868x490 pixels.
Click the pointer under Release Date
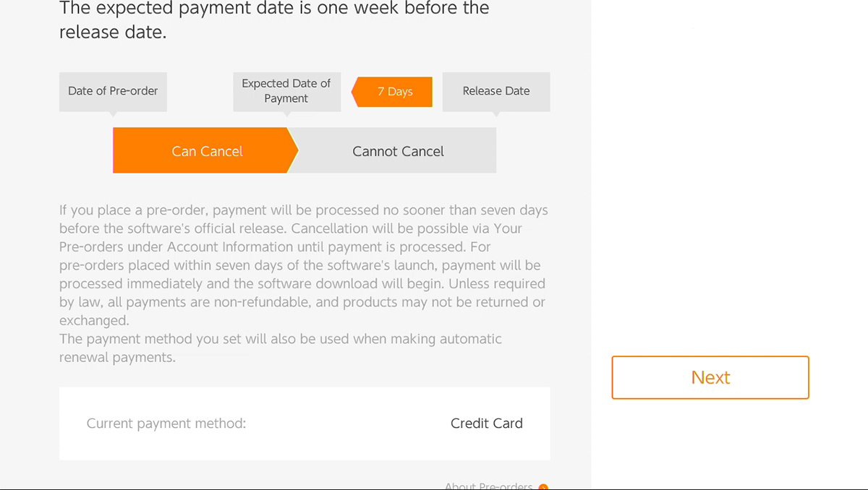tap(496, 113)
